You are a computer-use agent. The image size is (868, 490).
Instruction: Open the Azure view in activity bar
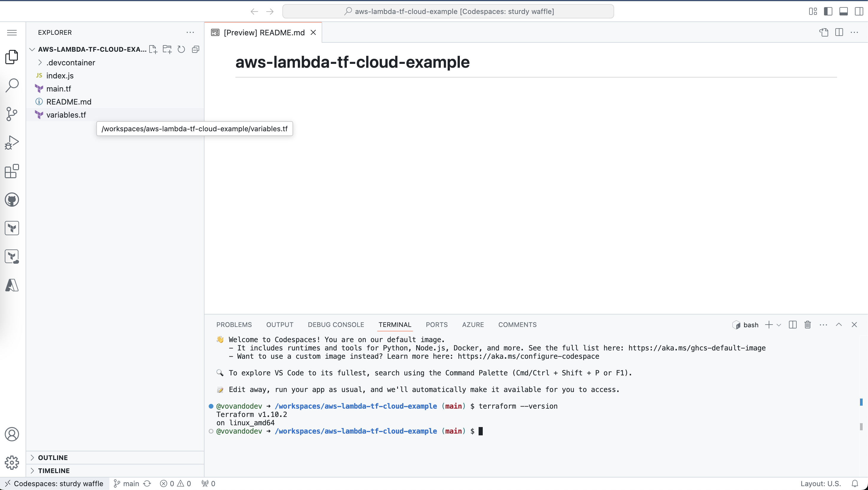[12, 285]
